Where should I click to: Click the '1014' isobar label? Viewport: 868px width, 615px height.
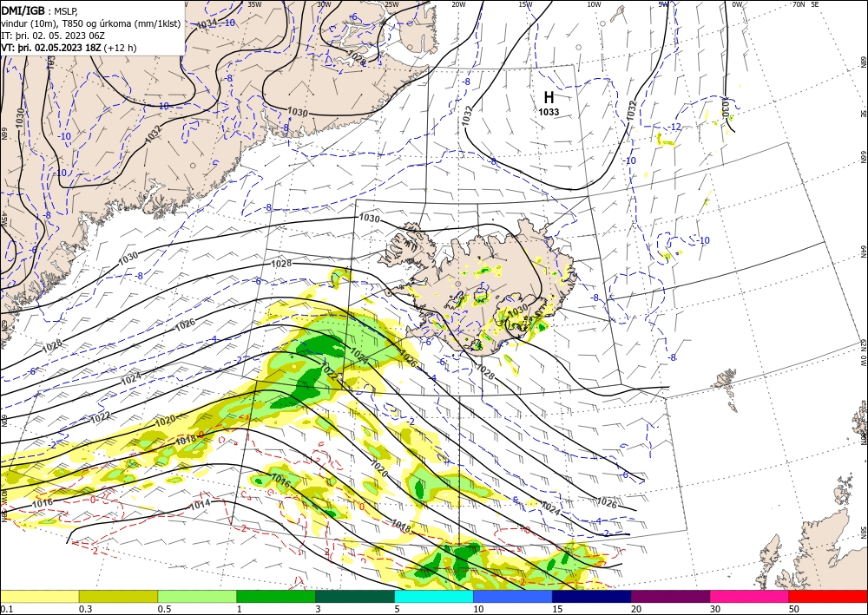tap(200, 504)
